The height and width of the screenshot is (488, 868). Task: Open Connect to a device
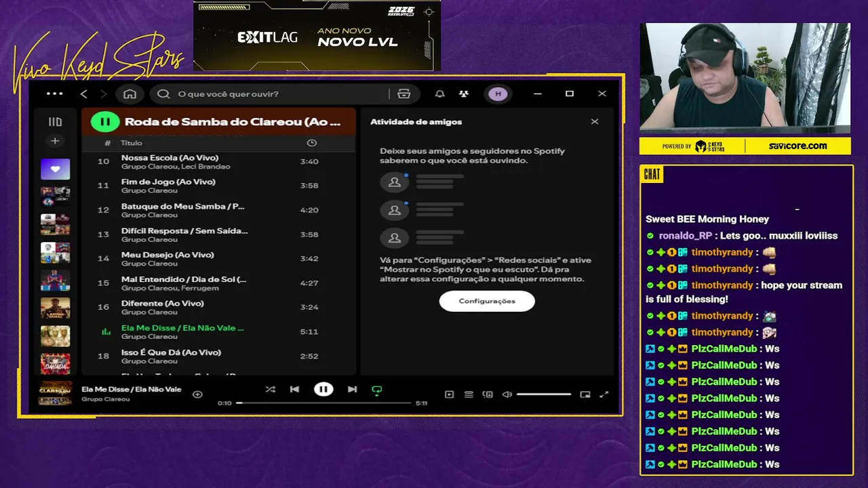(x=488, y=394)
